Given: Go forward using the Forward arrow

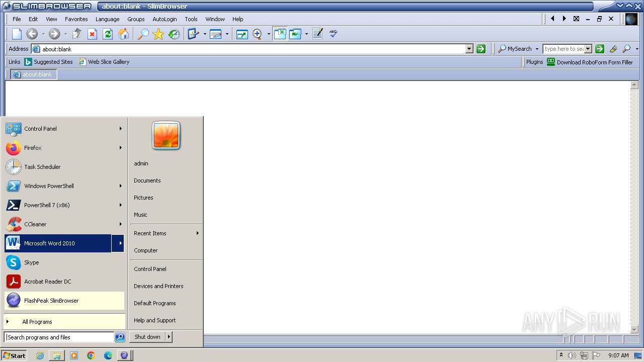Looking at the screenshot, I should click(54, 34).
